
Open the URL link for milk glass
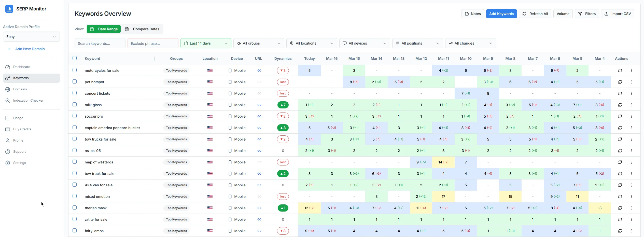(259, 105)
